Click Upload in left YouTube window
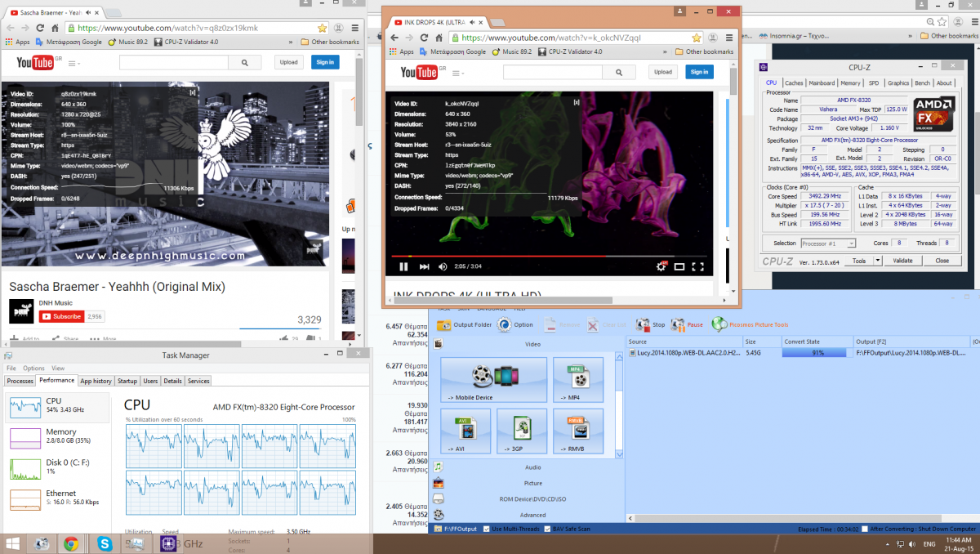 click(288, 62)
